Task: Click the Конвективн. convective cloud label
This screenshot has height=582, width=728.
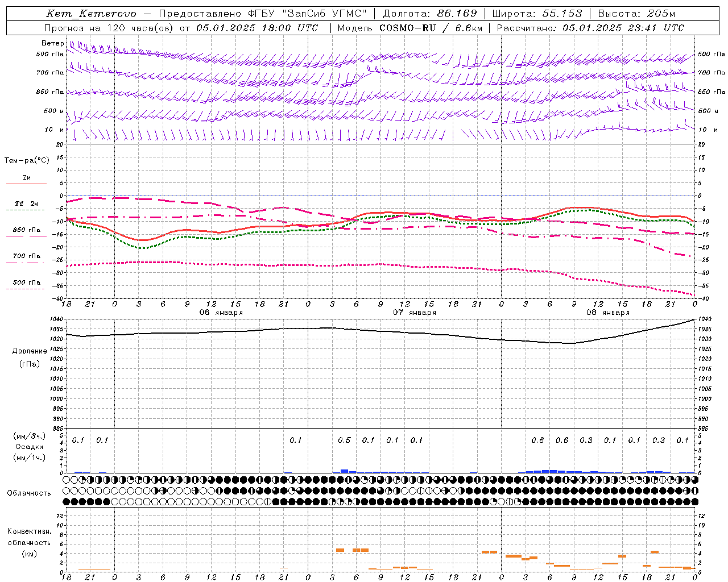Action: point(30,531)
